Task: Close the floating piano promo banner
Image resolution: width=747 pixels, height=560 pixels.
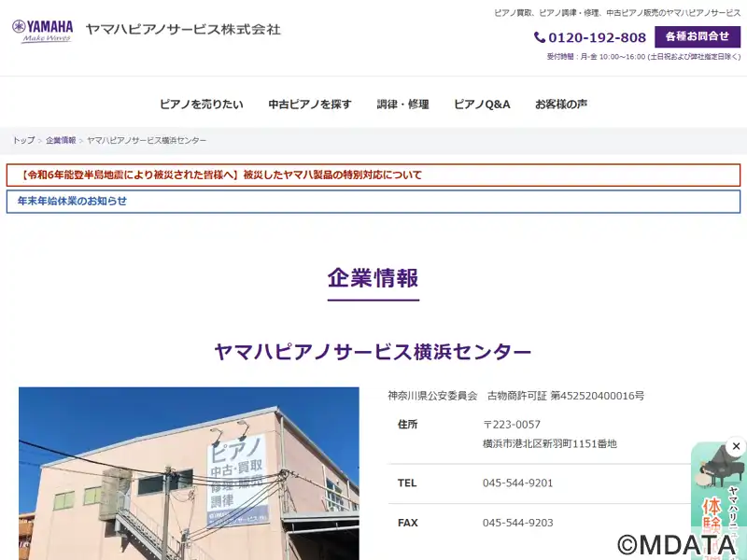Action: (x=736, y=446)
